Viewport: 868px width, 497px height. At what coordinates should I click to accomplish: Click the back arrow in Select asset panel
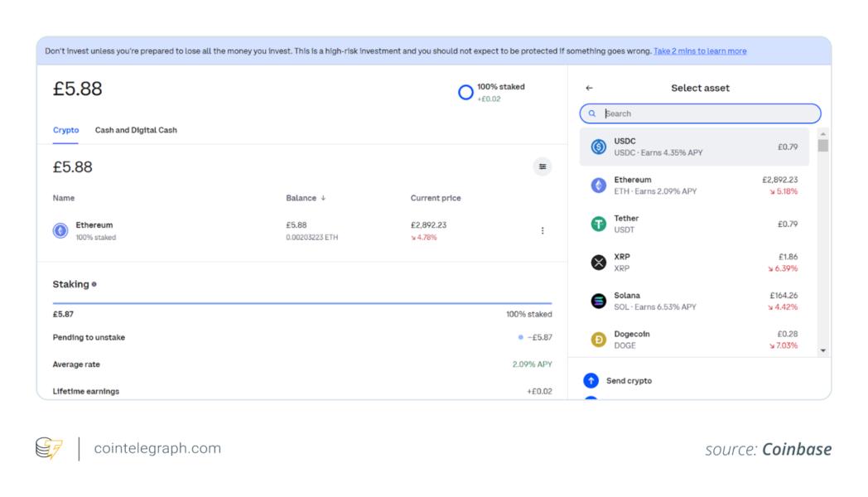tap(589, 88)
